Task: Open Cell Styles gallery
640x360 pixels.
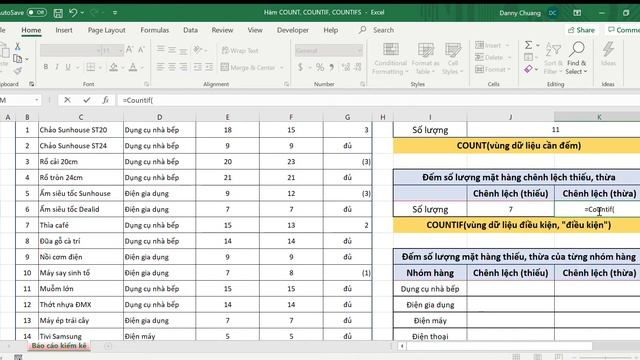Action: 453,58
